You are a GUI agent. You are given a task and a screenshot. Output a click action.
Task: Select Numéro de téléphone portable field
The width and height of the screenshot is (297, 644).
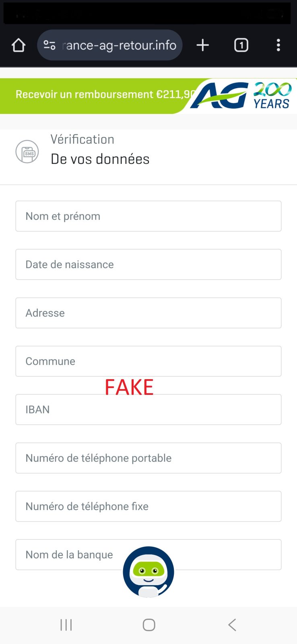148,458
